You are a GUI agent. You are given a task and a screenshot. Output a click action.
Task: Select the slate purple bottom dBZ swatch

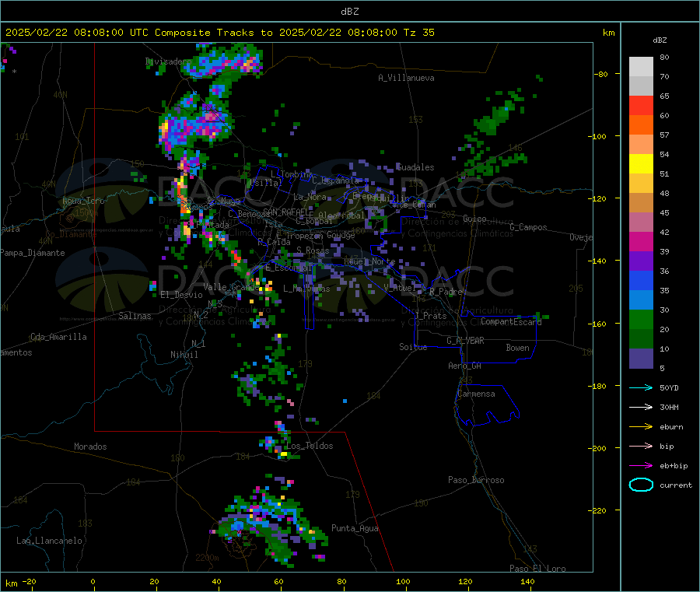click(x=641, y=359)
